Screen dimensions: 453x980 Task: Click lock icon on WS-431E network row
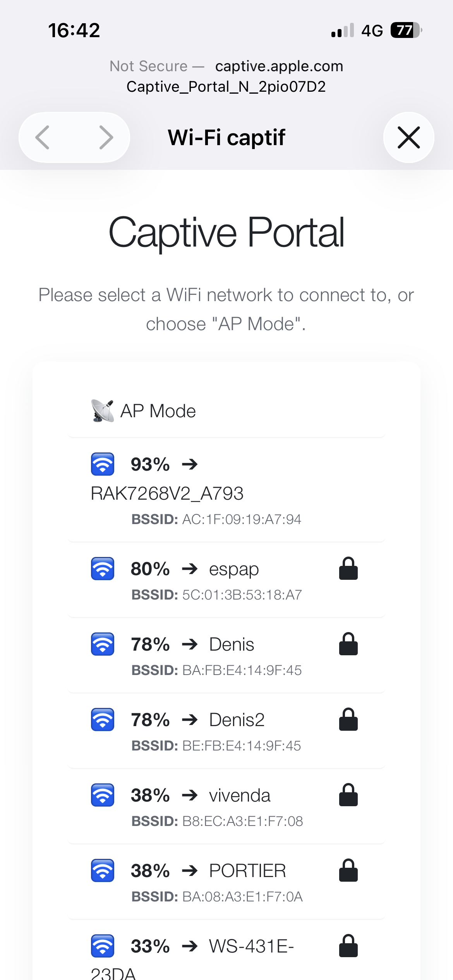348,946
